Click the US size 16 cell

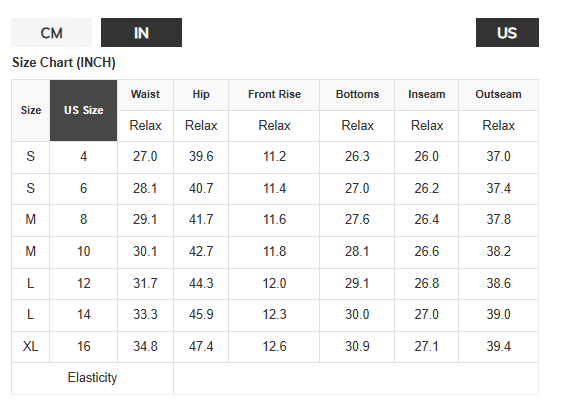[x=83, y=346]
